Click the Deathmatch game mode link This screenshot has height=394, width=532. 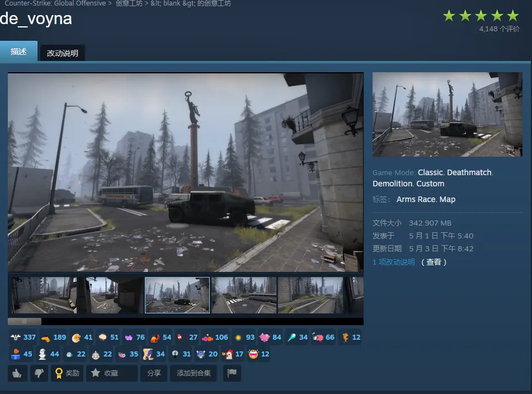click(x=469, y=172)
